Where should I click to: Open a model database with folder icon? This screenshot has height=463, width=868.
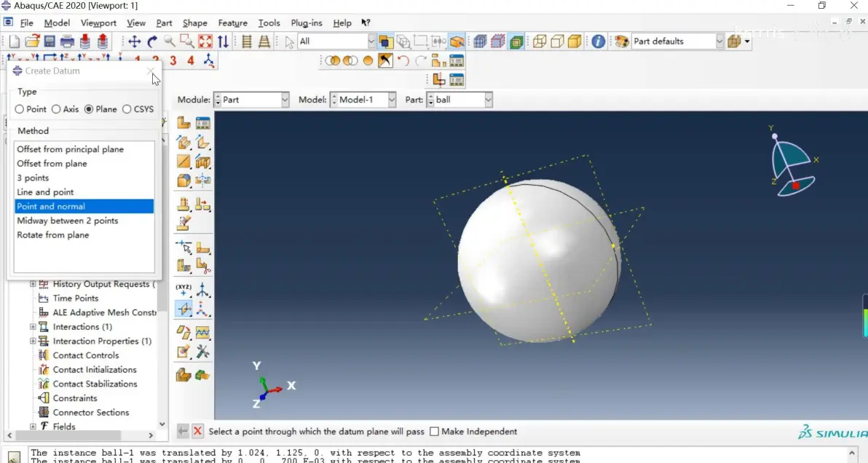tap(32, 41)
